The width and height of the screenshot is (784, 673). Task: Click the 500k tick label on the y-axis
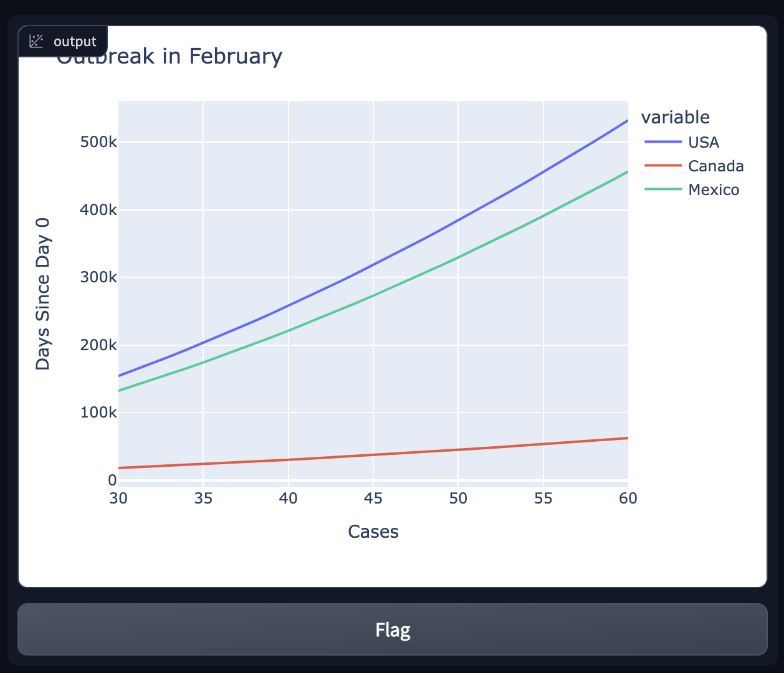tap(98, 142)
